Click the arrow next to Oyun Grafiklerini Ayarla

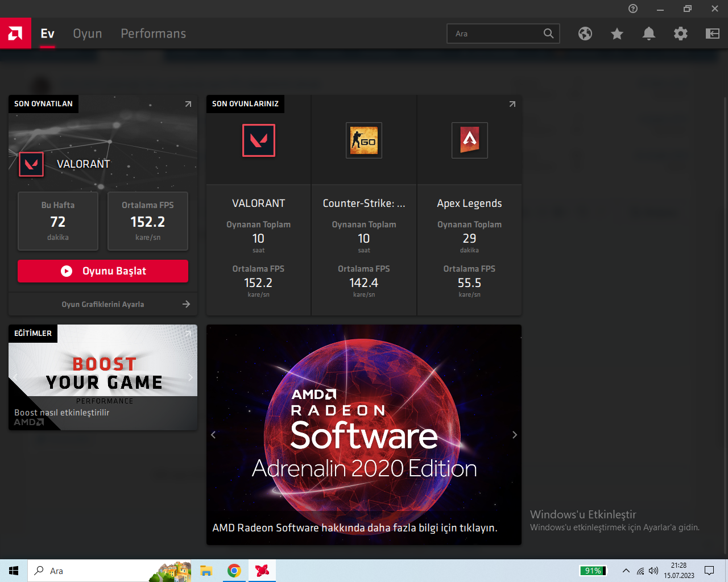[x=186, y=304]
